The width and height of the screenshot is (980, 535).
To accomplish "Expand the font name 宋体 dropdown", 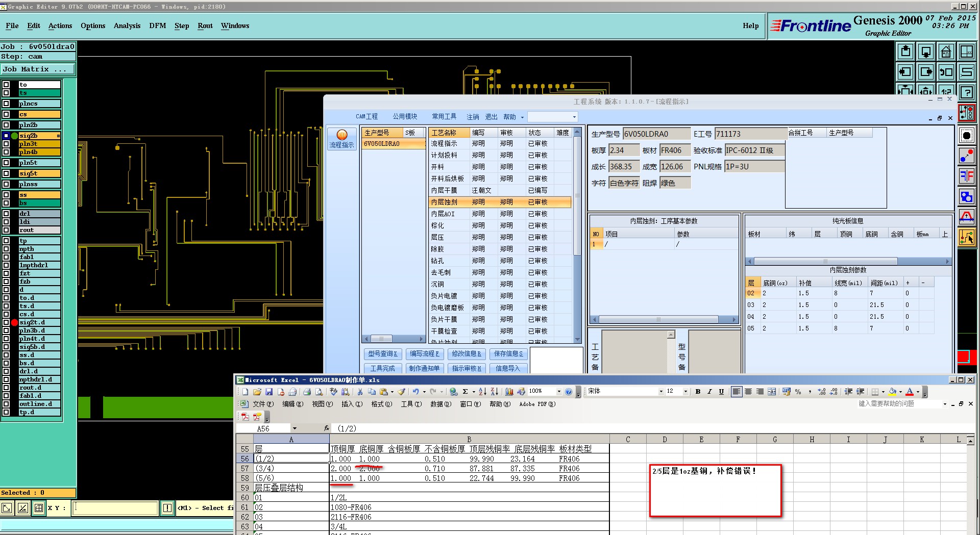I will 661,392.
